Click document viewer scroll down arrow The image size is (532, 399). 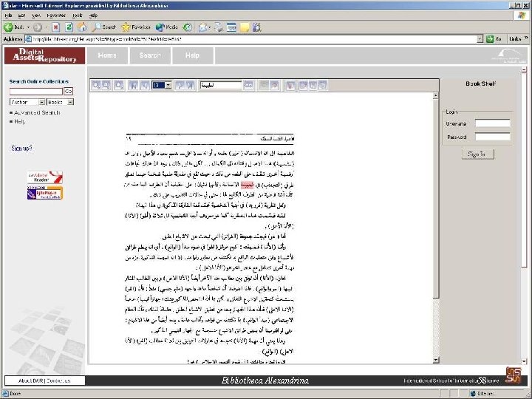click(x=436, y=360)
